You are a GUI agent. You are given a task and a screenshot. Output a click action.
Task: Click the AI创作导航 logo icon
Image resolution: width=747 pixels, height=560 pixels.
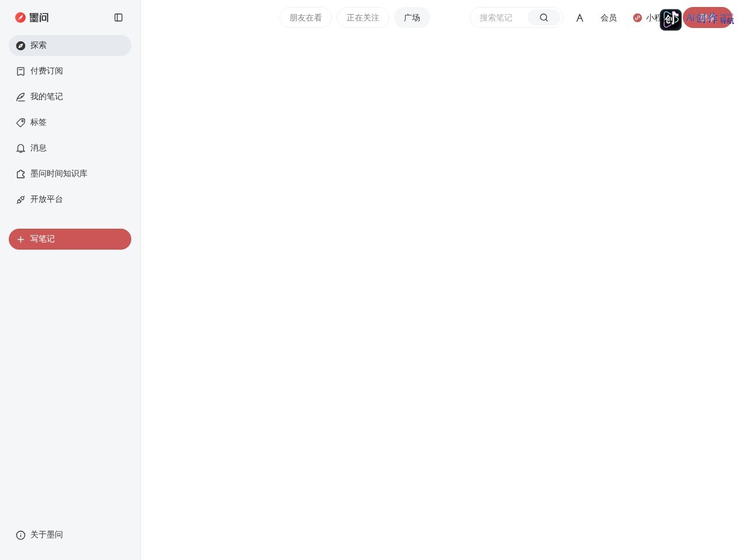click(671, 20)
